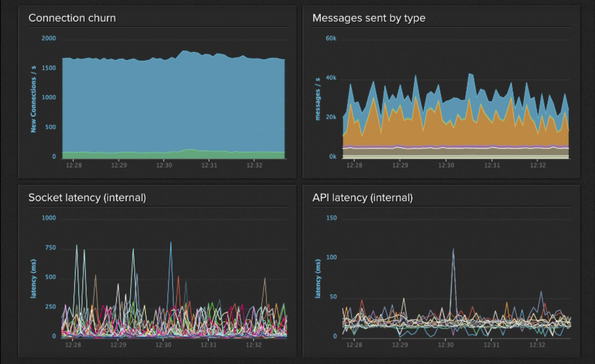Click 12:30 on API latency time axis
Image resolution: width=595 pixels, height=364 pixels.
(x=445, y=345)
